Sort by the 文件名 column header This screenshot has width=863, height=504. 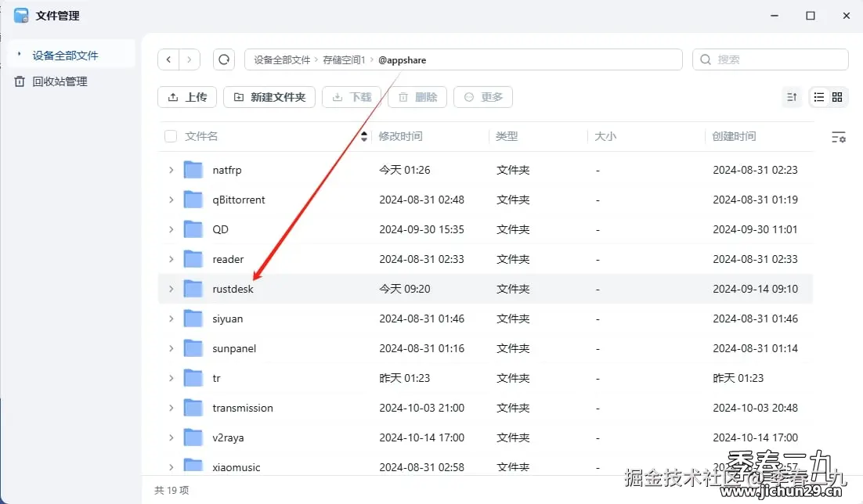pos(201,136)
